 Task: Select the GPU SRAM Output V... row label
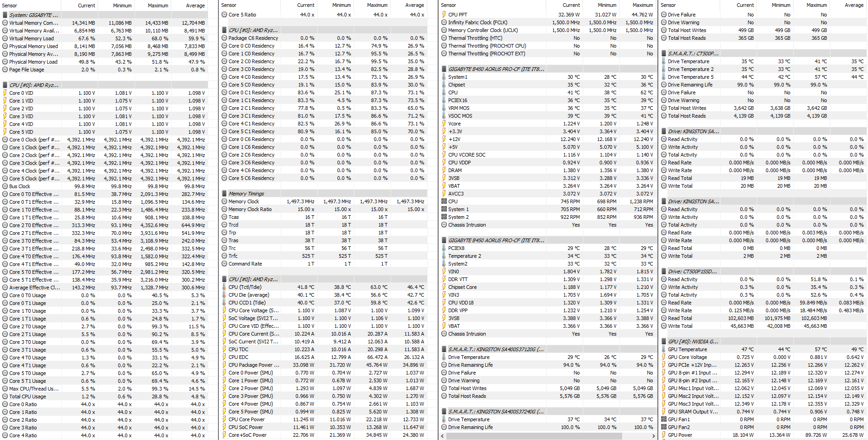tap(693, 412)
